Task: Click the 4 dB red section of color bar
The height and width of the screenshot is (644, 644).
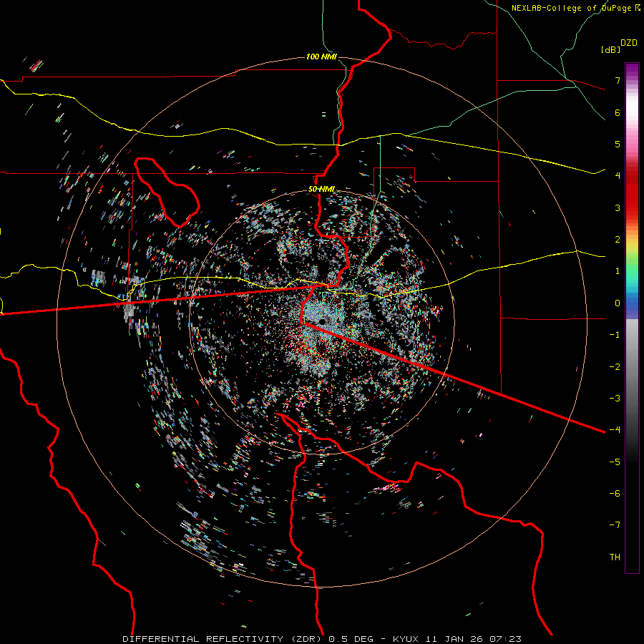Action: [632, 175]
